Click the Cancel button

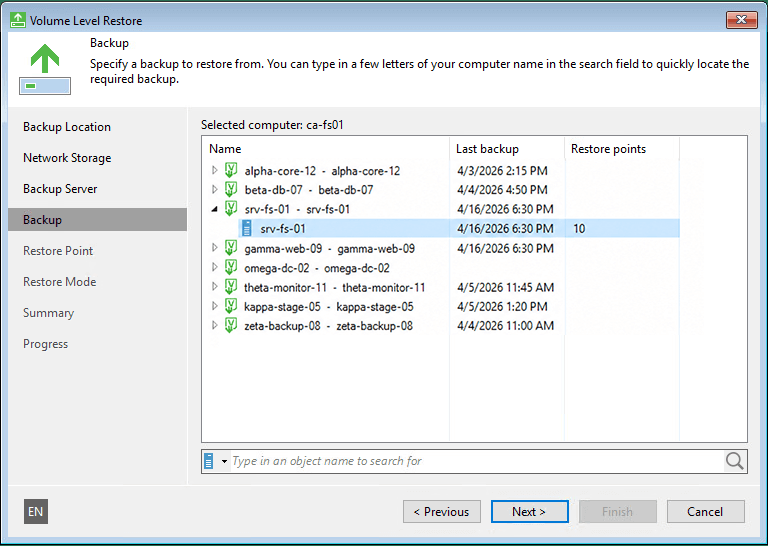point(705,512)
